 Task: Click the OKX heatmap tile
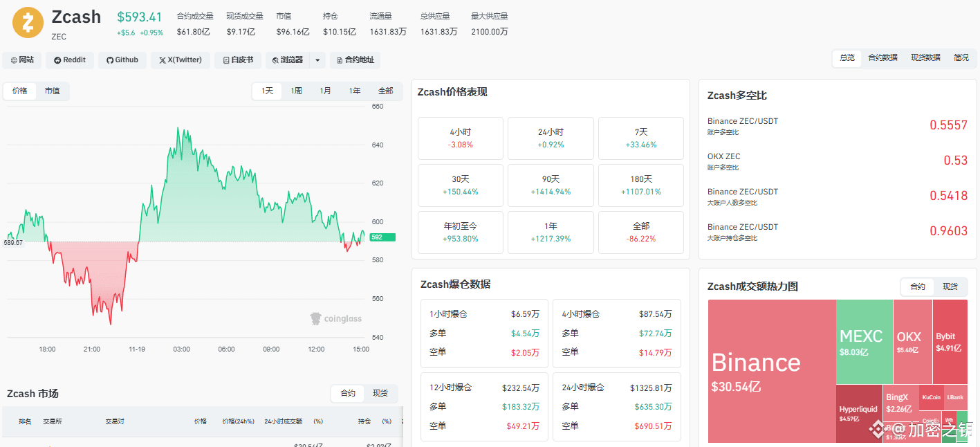(913, 342)
